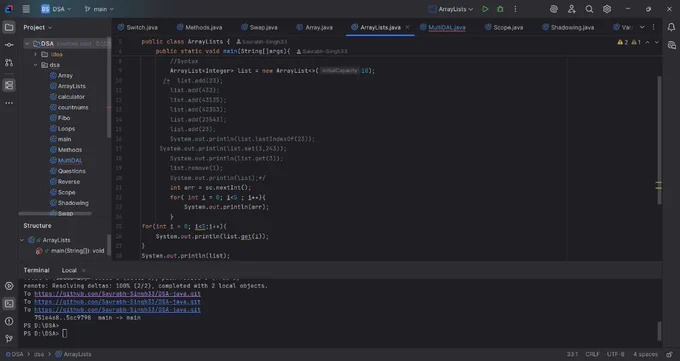The width and height of the screenshot is (680, 361).
Task: Open Search Everywhere magnifier icon
Action: (589, 9)
